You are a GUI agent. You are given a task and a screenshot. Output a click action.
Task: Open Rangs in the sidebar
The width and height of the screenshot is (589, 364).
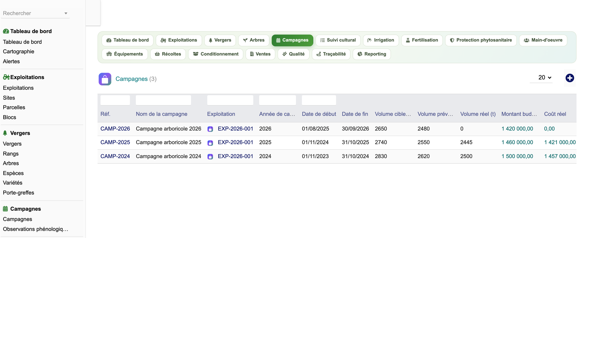11,154
